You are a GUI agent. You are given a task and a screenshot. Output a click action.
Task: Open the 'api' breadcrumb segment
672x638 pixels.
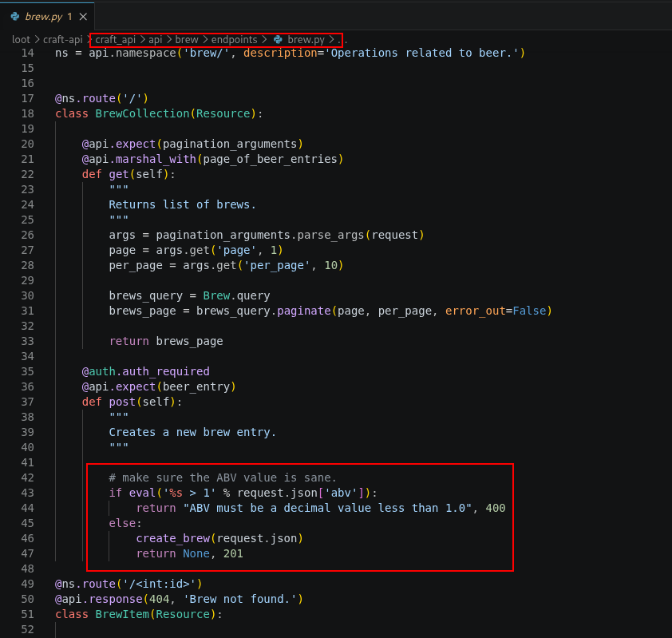pos(155,39)
